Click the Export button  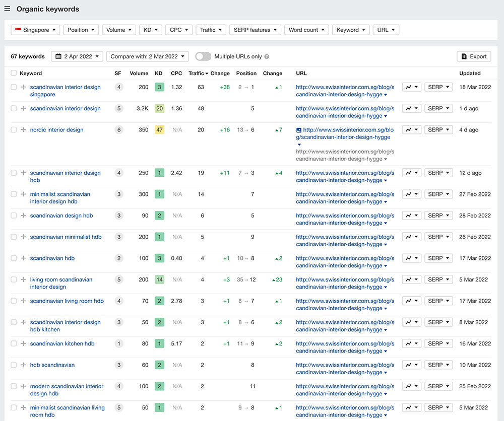click(474, 56)
